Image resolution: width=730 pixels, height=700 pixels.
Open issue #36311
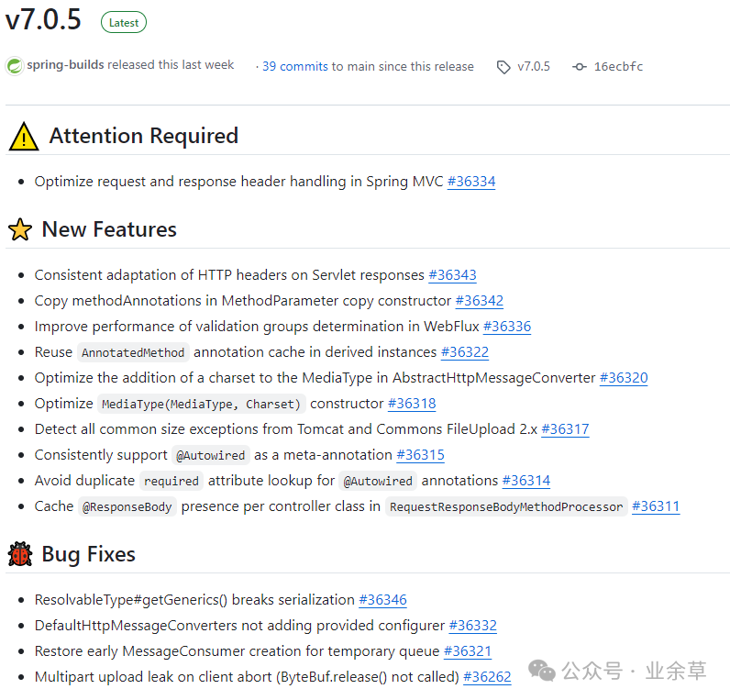tap(656, 506)
